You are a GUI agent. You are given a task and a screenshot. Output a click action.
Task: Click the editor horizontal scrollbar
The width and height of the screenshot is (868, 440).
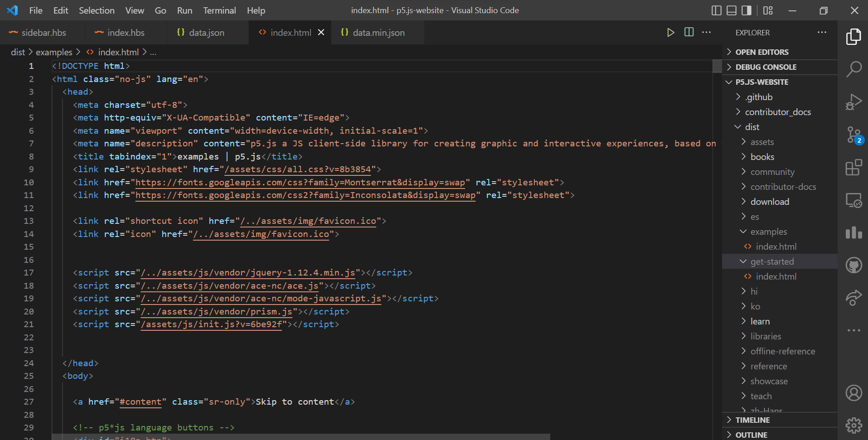coord(301,436)
